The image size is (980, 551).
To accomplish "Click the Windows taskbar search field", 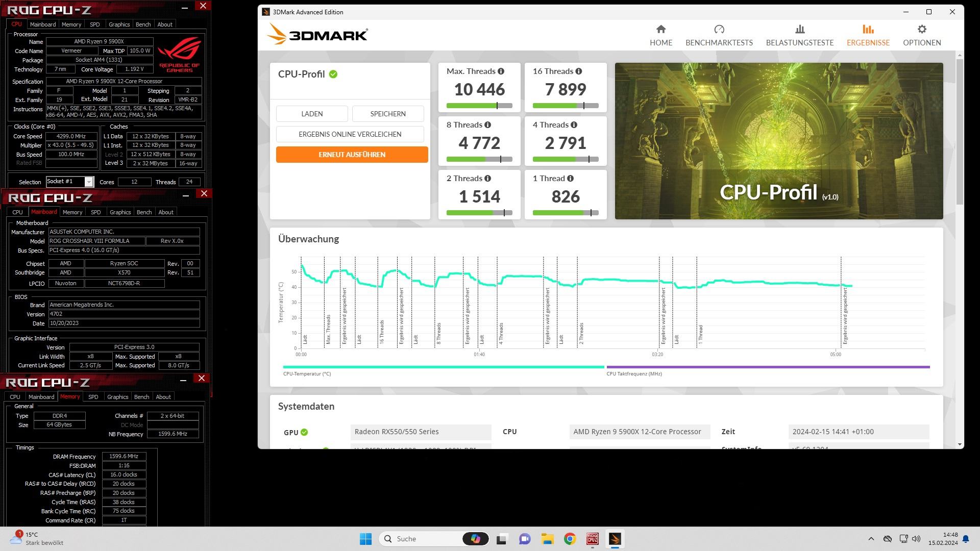I will tap(434, 539).
